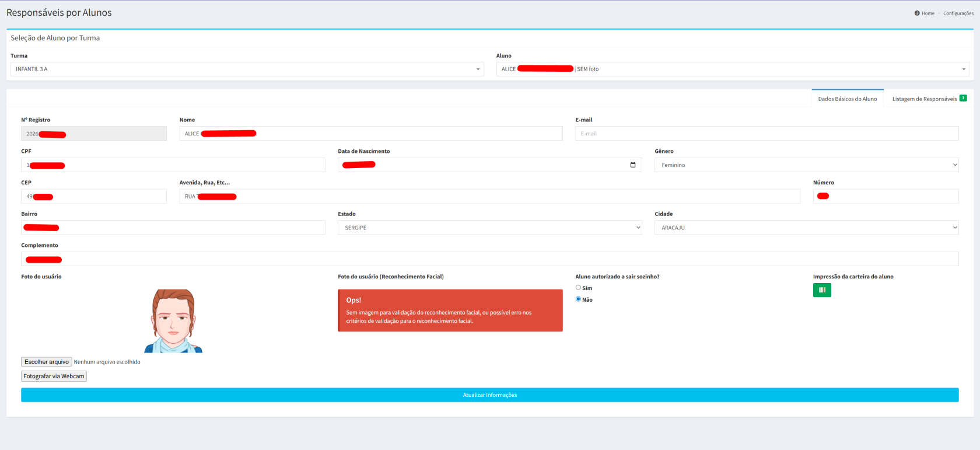Click the 'Seleção de Aluno por Turma' heading
Screen dimensions: 980x450
[x=55, y=38]
